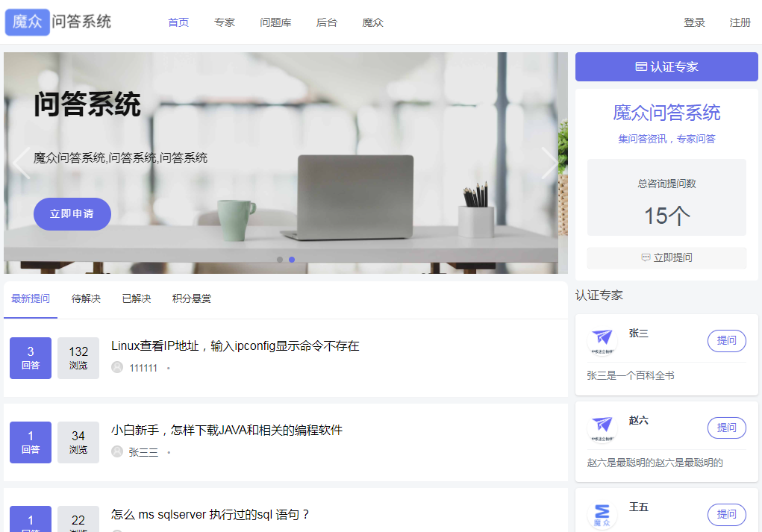Open the Linux查看IP地址 question
The width and height of the screenshot is (762, 532).
tap(235, 346)
